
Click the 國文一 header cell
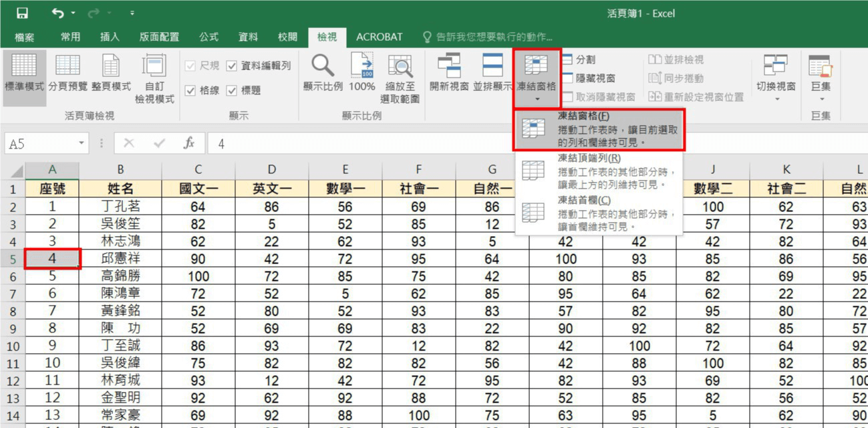coord(198,189)
